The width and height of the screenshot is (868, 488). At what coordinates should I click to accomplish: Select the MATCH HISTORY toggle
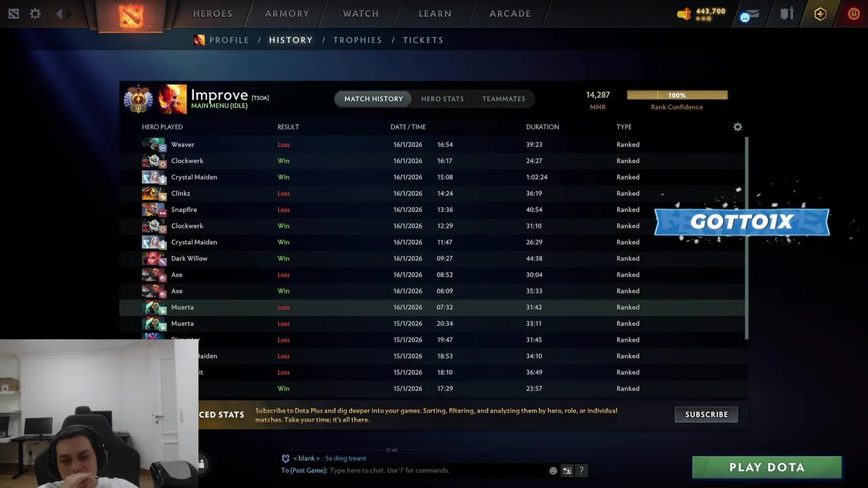374,99
